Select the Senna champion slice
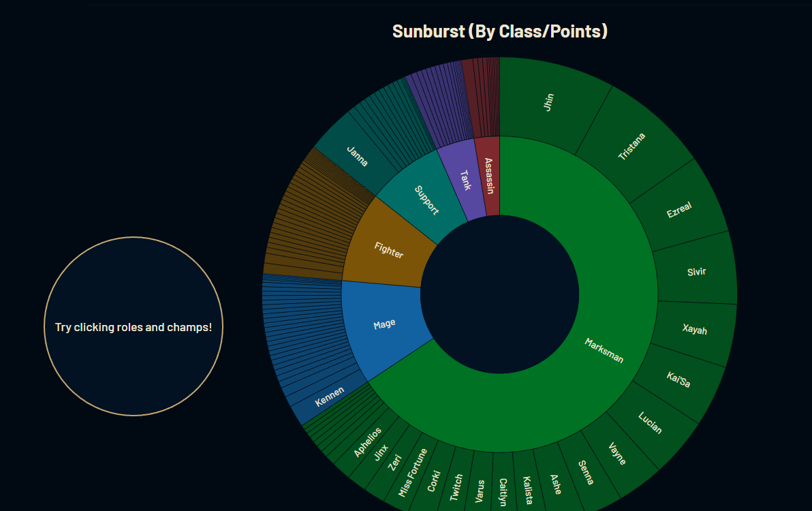The image size is (812, 511). tap(586, 472)
